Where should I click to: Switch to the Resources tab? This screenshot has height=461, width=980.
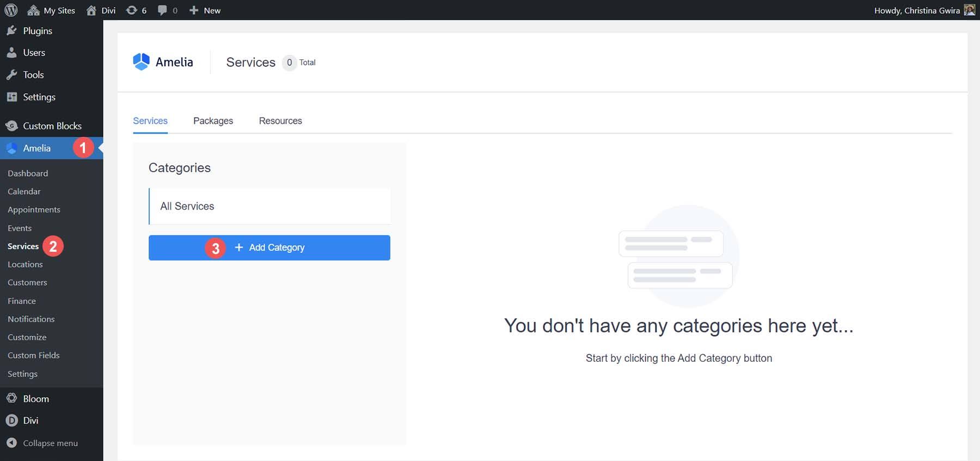(280, 121)
